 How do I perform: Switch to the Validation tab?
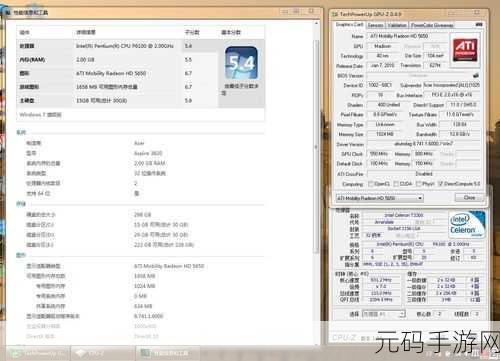pyautogui.click(x=397, y=25)
